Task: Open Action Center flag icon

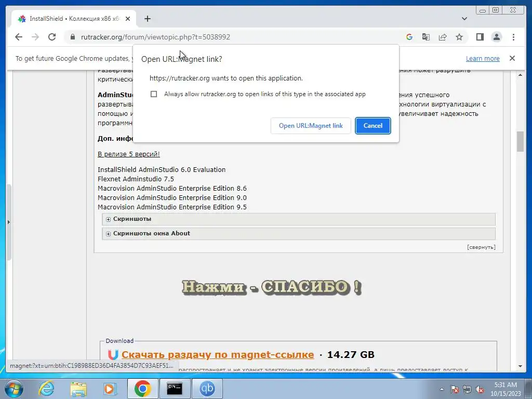Action: [454, 390]
